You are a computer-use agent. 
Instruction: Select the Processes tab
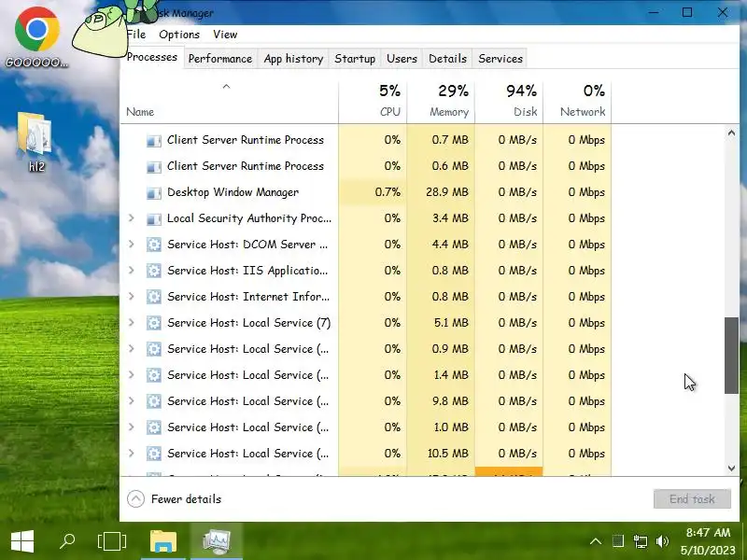click(152, 57)
